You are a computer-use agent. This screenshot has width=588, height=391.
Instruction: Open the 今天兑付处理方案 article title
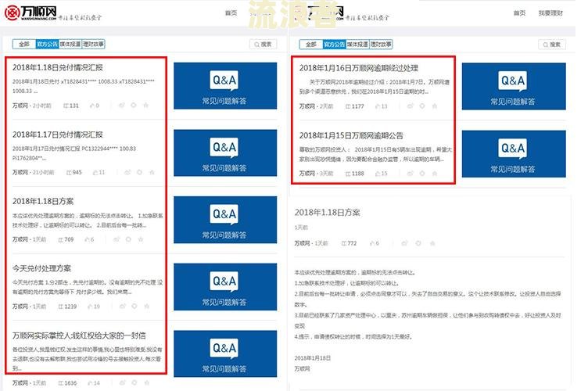coord(41,268)
